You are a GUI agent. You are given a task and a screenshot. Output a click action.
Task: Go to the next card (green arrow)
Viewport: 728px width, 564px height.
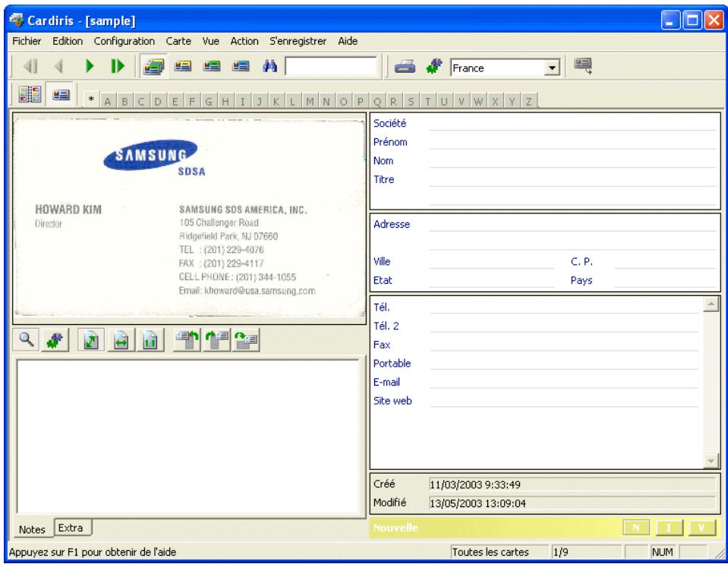90,66
